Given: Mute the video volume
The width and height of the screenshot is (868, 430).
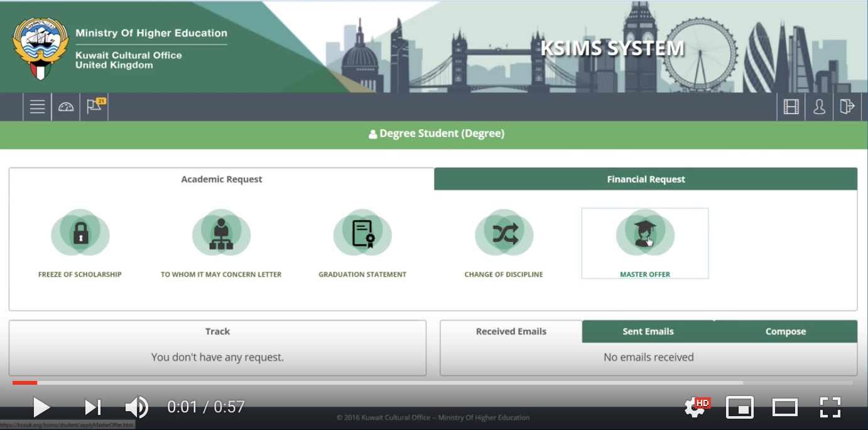Looking at the screenshot, I should [x=137, y=407].
